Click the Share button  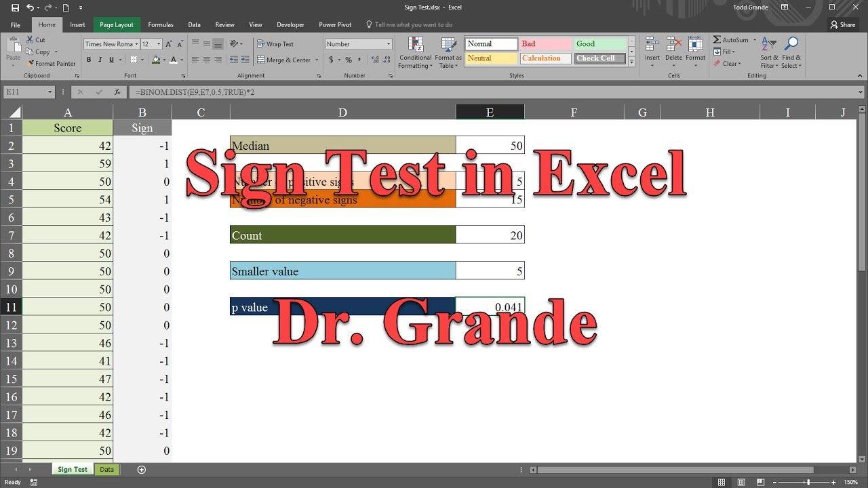(843, 24)
